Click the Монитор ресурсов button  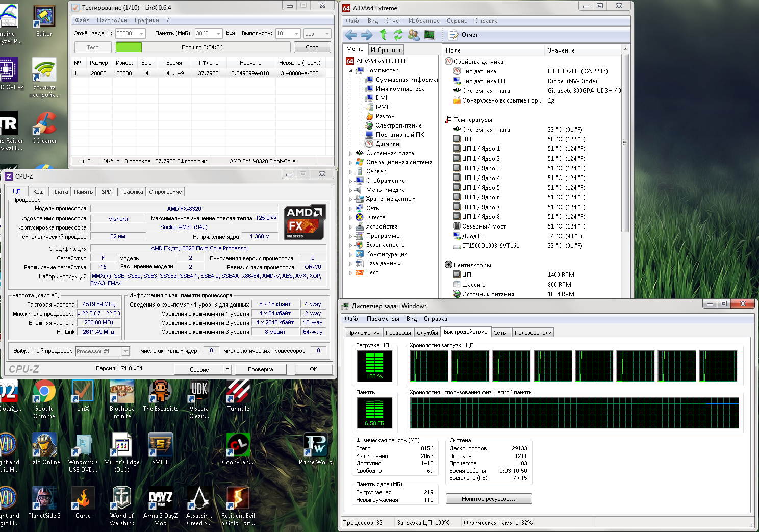488,499
